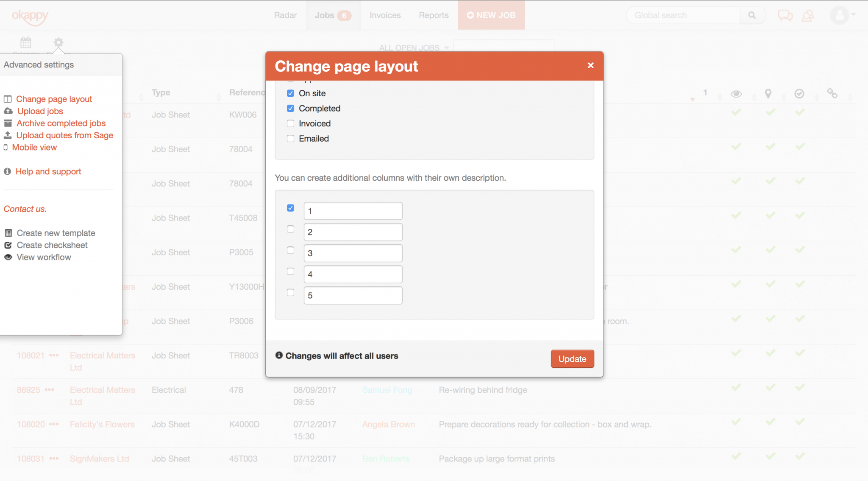The width and height of the screenshot is (868, 481).
Task: Click the Create checksheet icon
Action: [x=8, y=245]
